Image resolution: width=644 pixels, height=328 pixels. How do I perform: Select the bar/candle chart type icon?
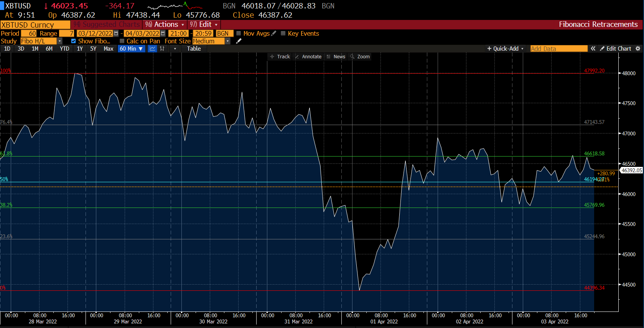tap(162, 49)
